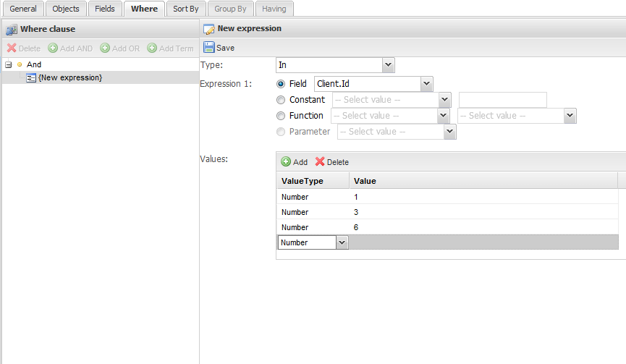
Task: Click the Add OR button
Action: [x=120, y=48]
